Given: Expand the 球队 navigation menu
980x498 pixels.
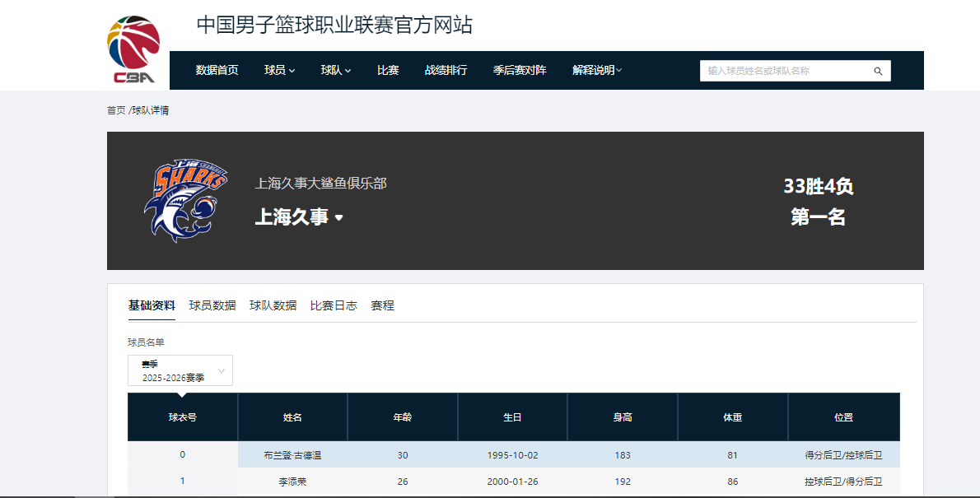Looking at the screenshot, I should pos(336,71).
